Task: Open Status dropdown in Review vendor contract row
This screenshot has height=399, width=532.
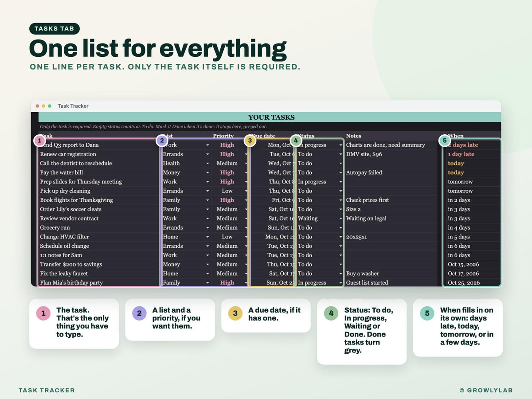Action: tap(341, 219)
